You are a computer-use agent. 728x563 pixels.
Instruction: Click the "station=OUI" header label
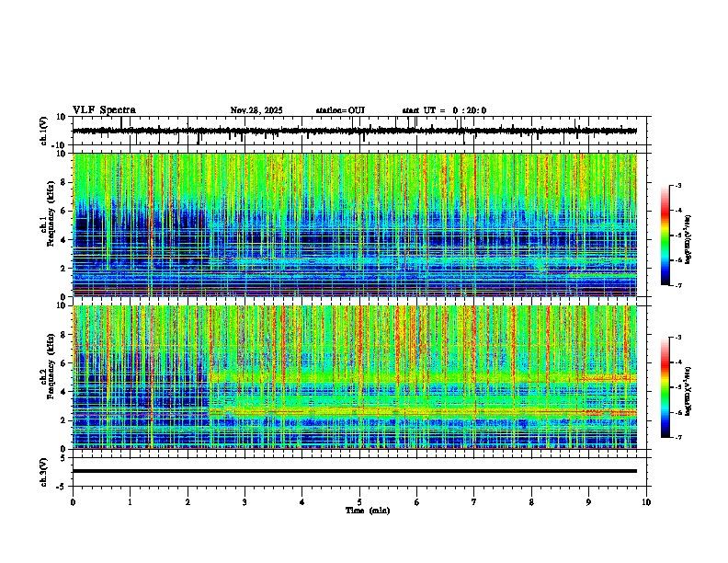point(340,110)
